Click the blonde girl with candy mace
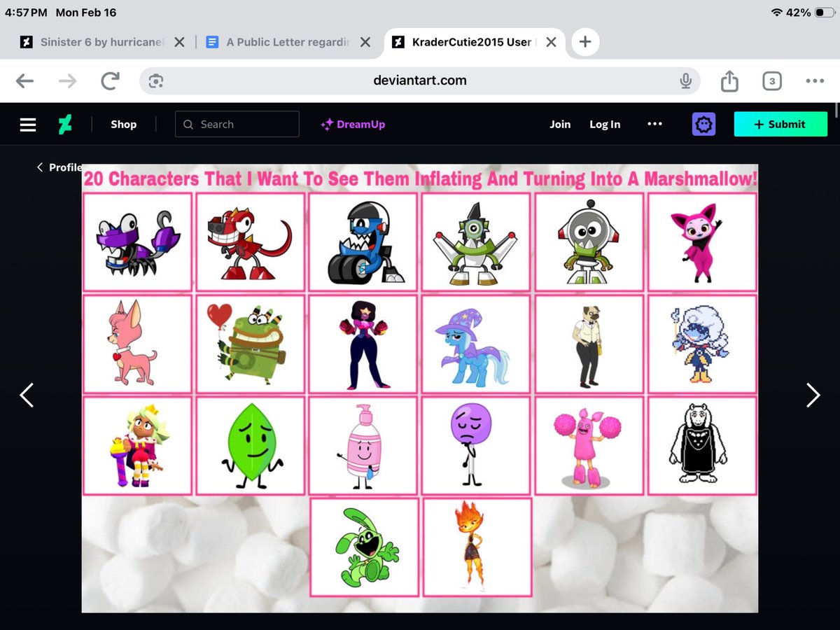Screen dimensions: 840x630 [x=137, y=446]
